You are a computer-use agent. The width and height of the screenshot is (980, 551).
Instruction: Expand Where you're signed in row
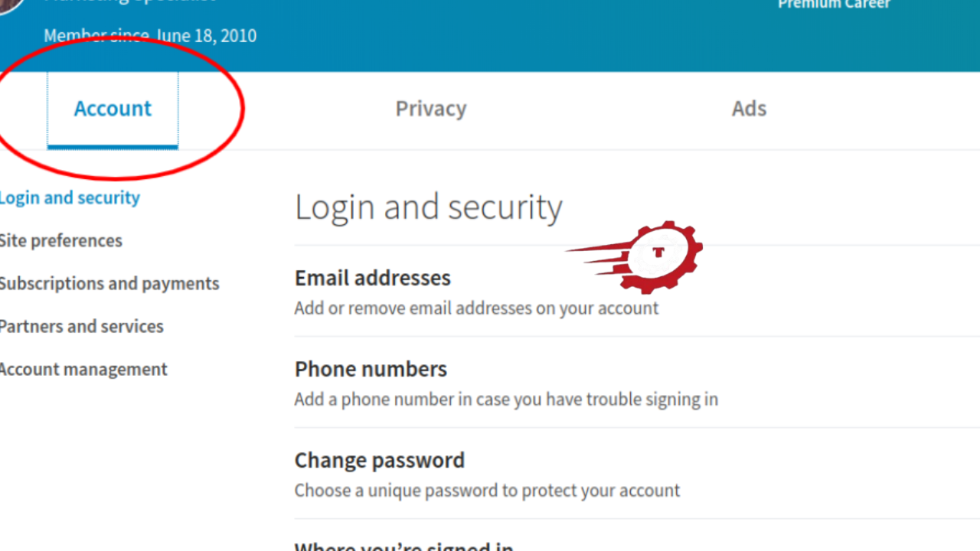point(403,546)
